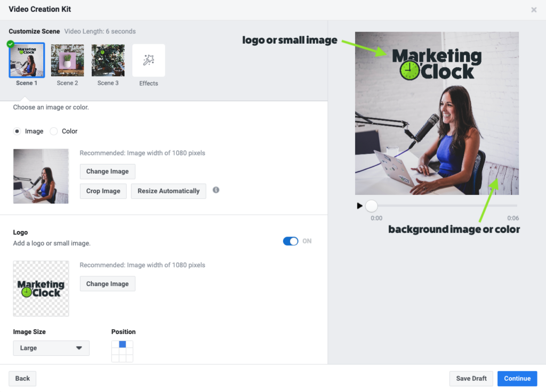Click the "Image Size" label

(29, 332)
